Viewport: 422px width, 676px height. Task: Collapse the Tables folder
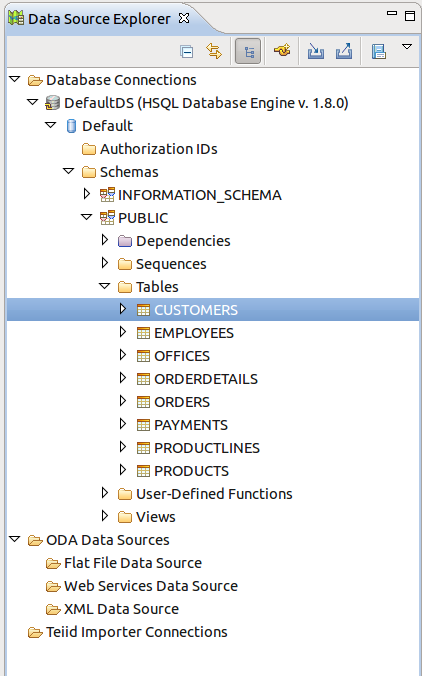click(x=105, y=286)
